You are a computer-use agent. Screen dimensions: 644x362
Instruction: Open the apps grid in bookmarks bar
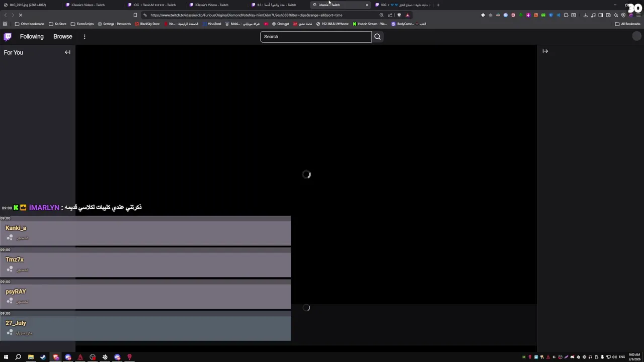pyautogui.click(x=5, y=24)
